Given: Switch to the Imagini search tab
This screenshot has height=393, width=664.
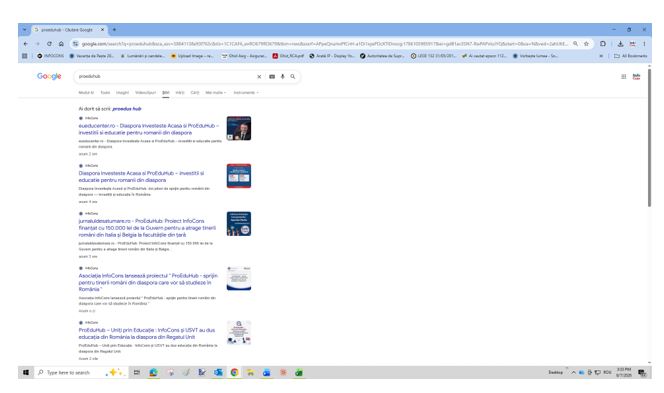Looking at the screenshot, I should coord(122,92).
